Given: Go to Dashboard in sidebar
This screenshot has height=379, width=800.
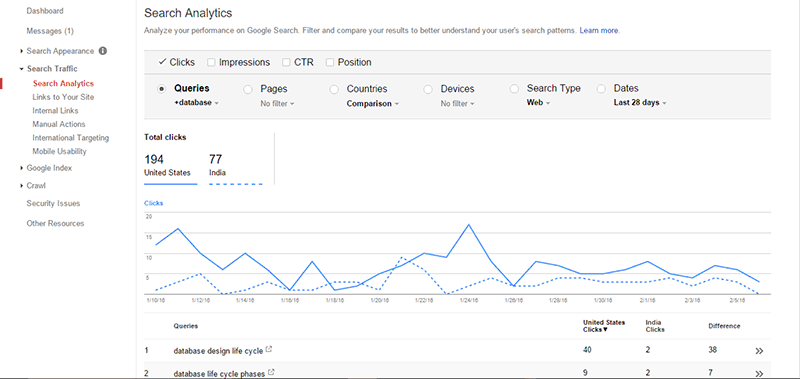Looking at the screenshot, I should 45,11.
